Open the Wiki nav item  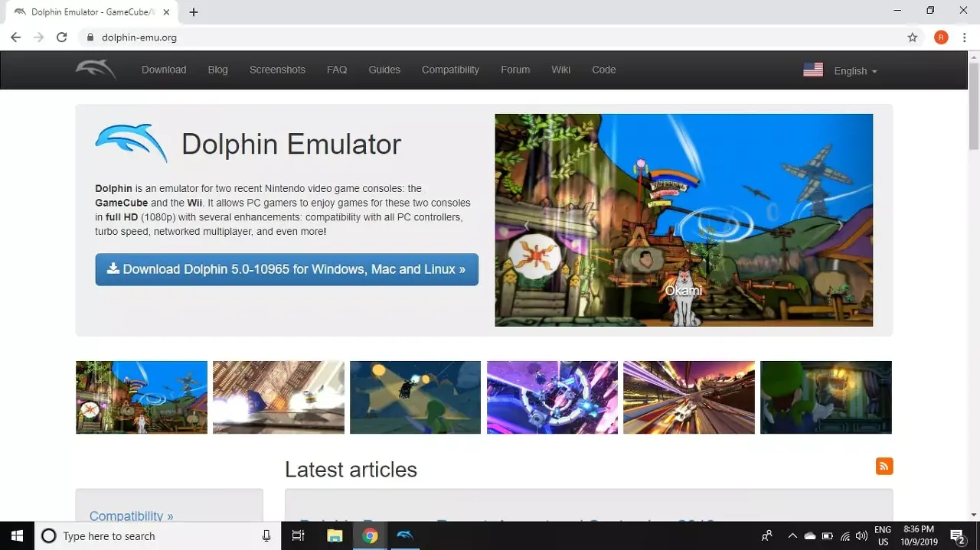tap(560, 70)
